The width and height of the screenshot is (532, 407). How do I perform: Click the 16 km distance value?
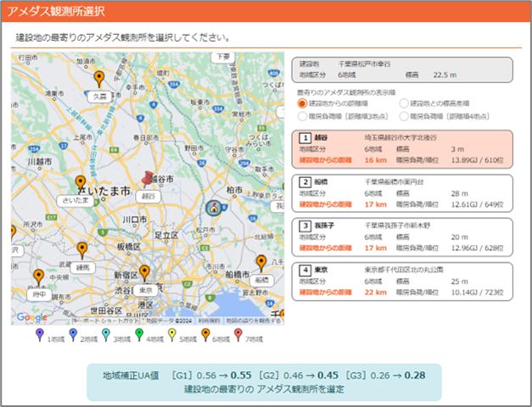pos(376,160)
